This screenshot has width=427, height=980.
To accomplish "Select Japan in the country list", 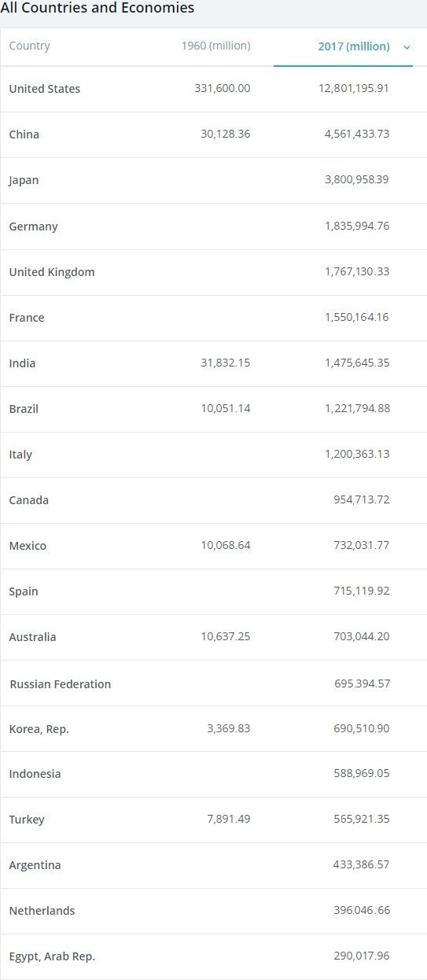I will coord(24,180).
